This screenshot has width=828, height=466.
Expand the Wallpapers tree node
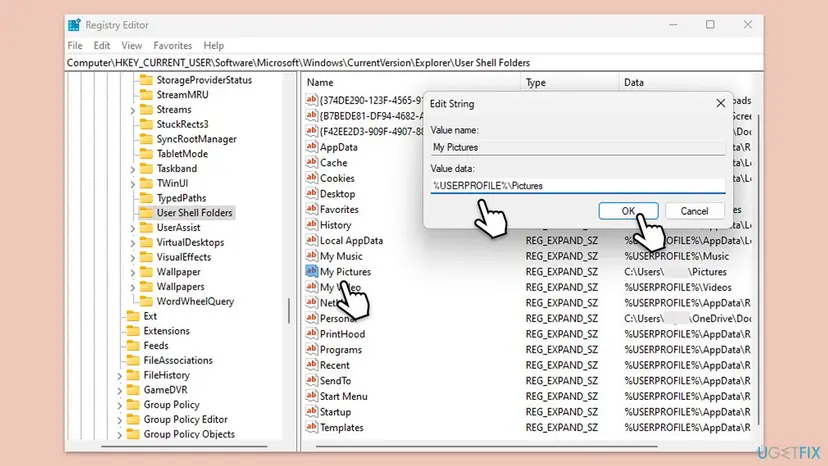pyautogui.click(x=133, y=287)
